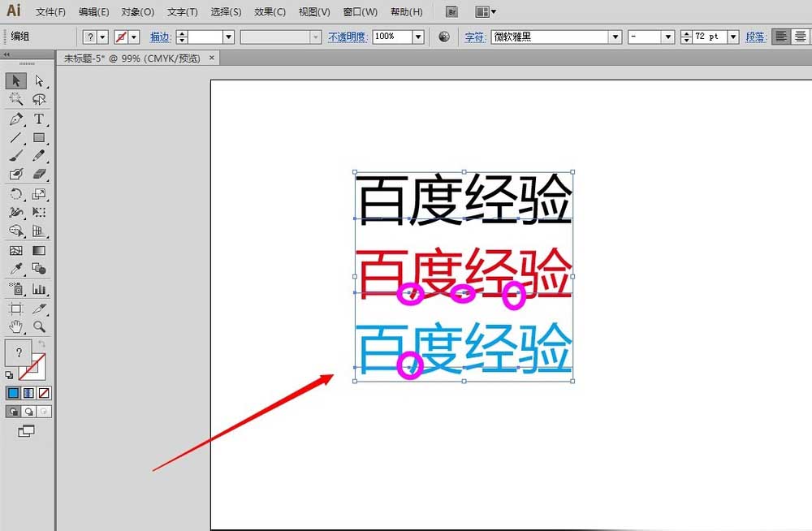The image size is (812, 531).
Task: Select the Scale tool
Action: (39, 194)
